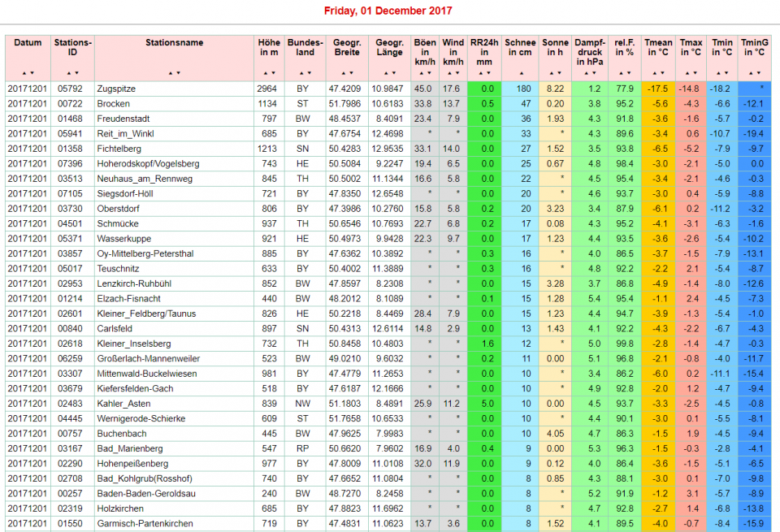Image resolution: width=780 pixels, height=532 pixels.
Task: Sort Wind in km/h descending
Action: pyautogui.click(x=457, y=73)
